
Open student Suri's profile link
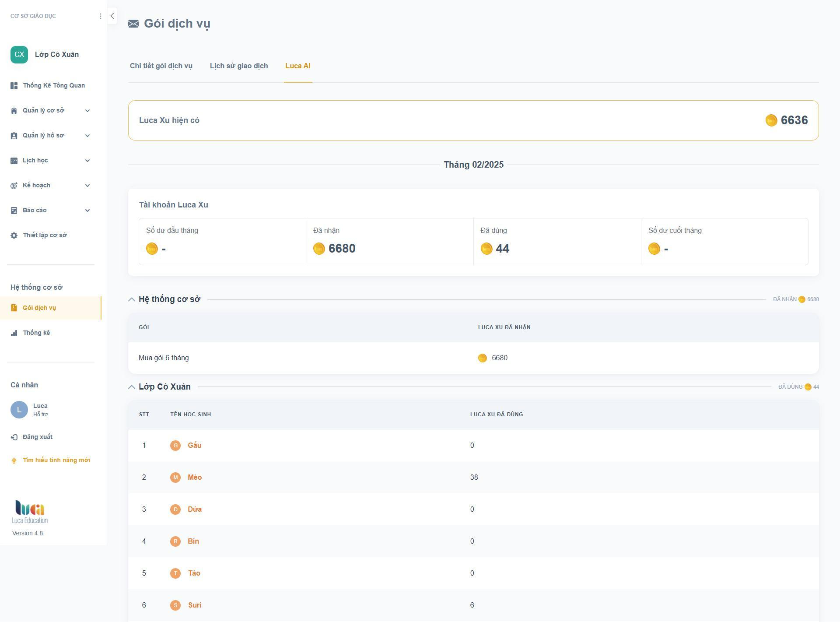pos(195,605)
